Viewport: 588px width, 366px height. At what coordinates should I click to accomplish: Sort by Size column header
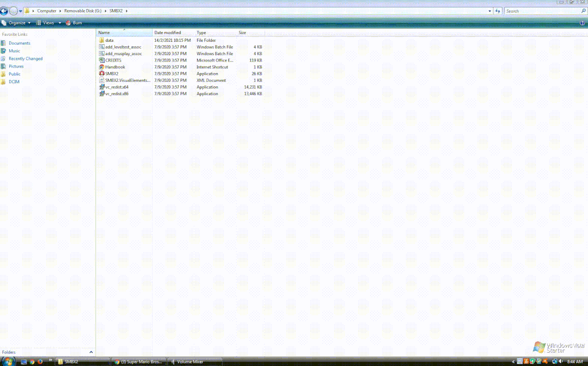(250, 33)
